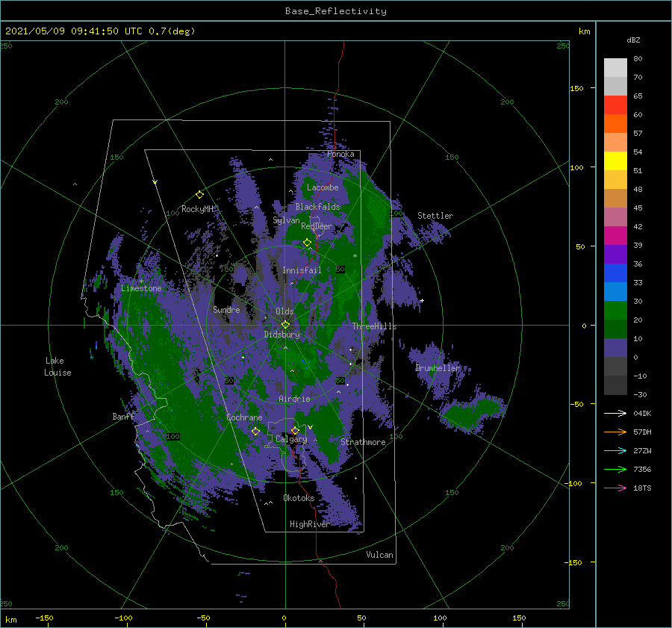Screen dimensions: 672x628
Task: Click the 7356 legend text
Action: tap(642, 470)
